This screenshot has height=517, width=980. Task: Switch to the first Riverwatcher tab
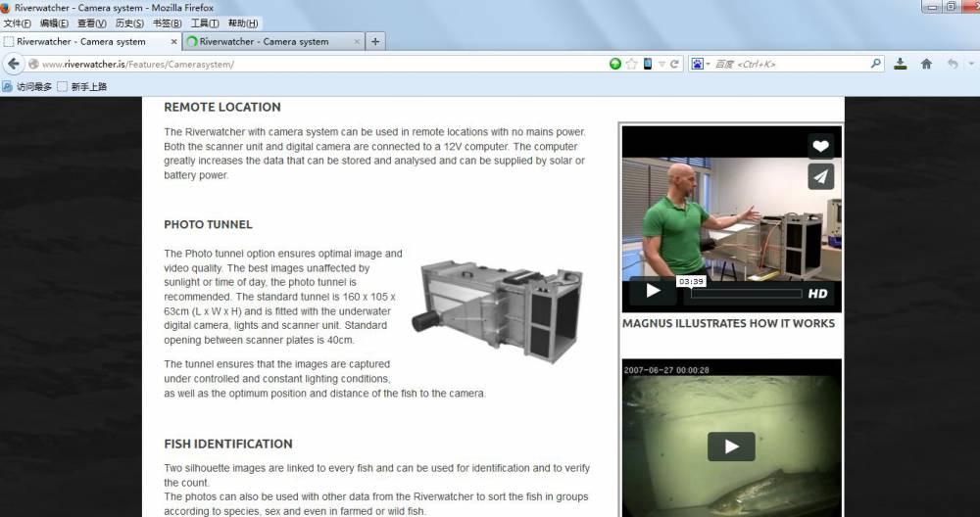pos(90,42)
